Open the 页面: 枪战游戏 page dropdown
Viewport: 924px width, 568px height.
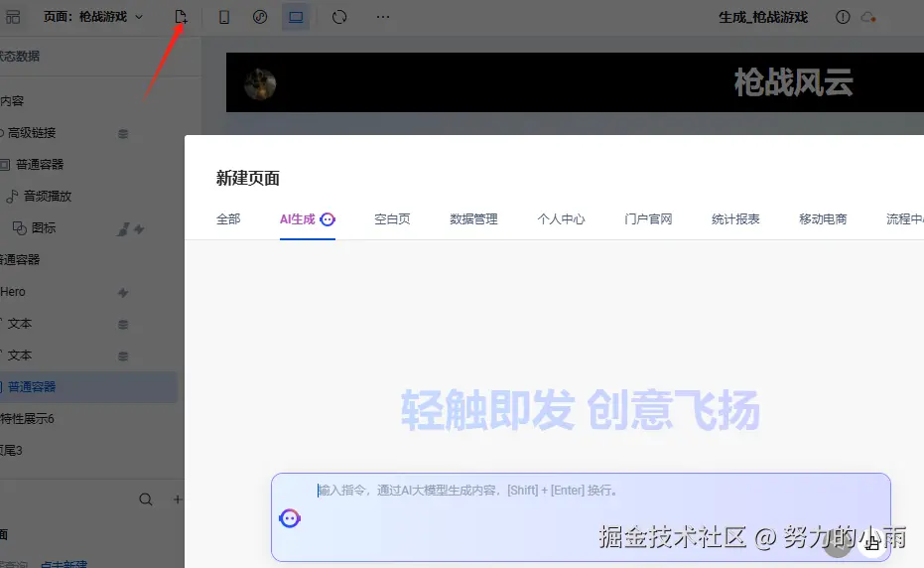93,17
